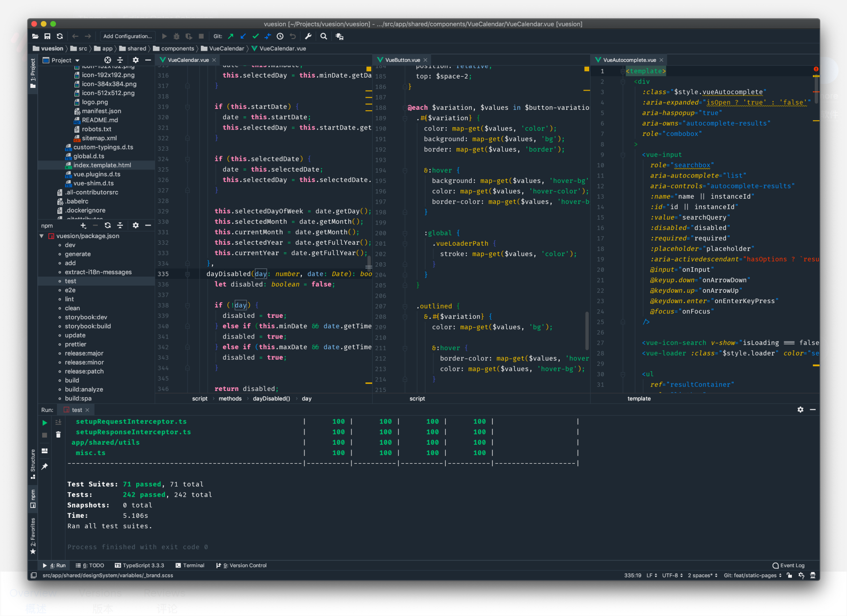Toggle tool window bars button at bottom-left corner
This screenshot has height=616, width=847.
click(34, 576)
